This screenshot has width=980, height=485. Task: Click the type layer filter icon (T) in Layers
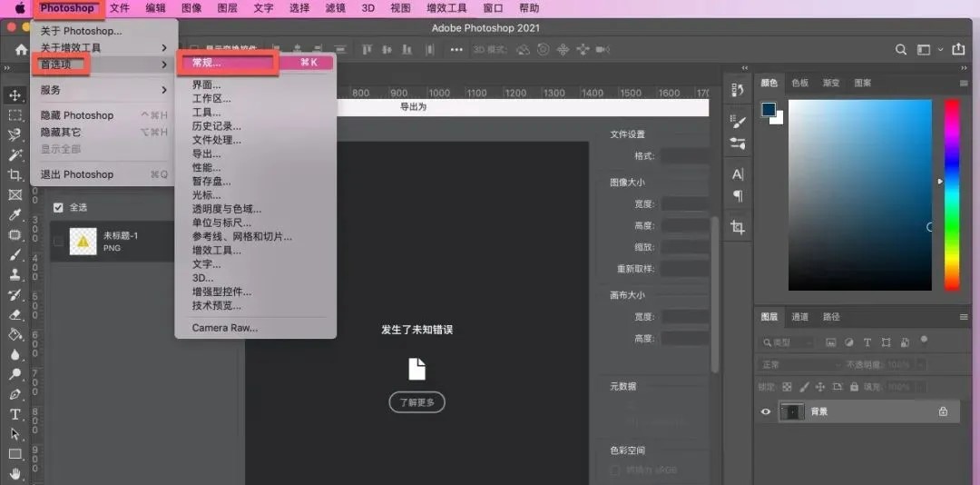tap(867, 343)
